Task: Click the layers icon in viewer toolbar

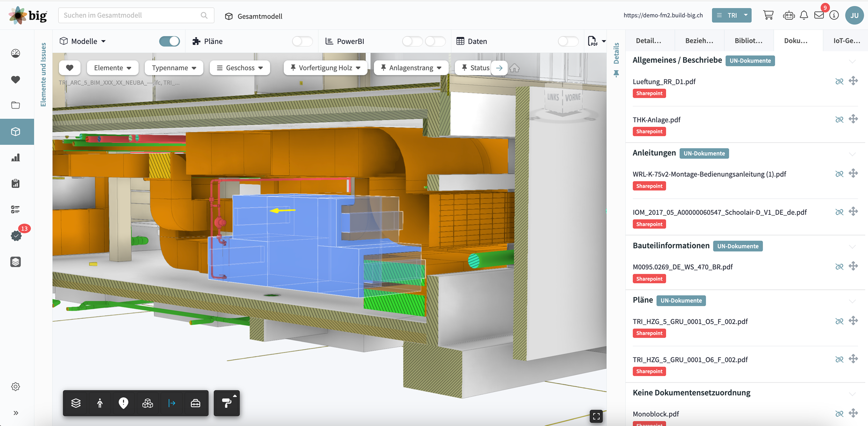Action: [76, 403]
